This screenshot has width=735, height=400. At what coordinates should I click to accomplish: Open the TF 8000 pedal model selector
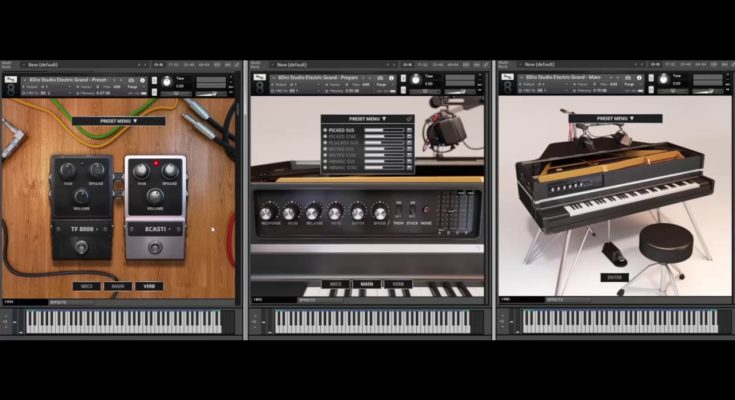point(82,229)
